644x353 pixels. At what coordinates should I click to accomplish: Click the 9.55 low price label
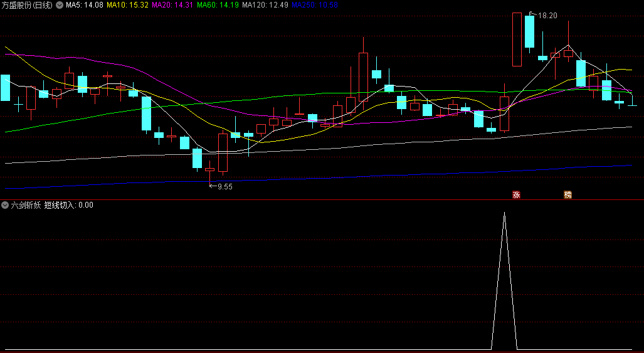click(x=225, y=187)
